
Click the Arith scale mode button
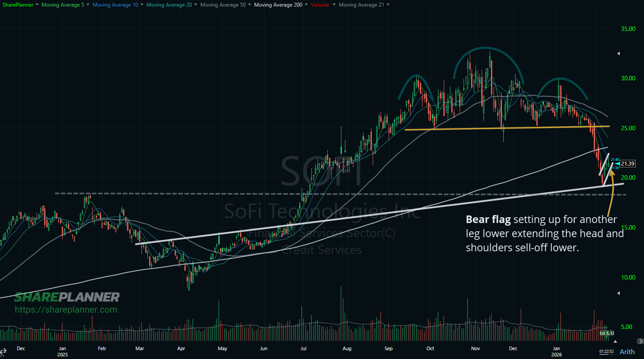(627, 351)
